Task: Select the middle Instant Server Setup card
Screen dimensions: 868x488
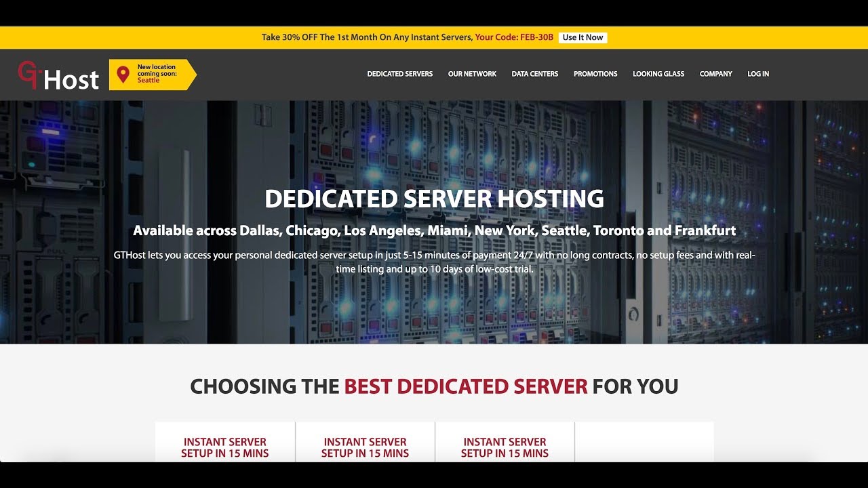Action: pyautogui.click(x=365, y=442)
